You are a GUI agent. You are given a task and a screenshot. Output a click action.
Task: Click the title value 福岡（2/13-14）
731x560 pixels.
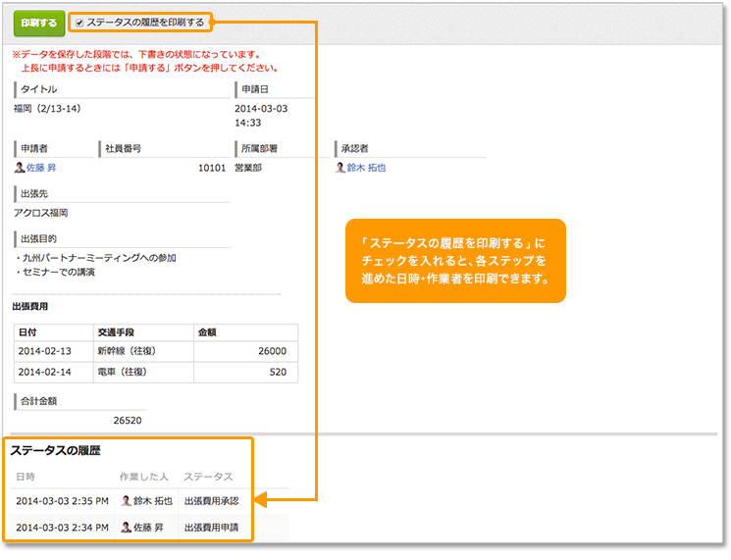pos(48,109)
